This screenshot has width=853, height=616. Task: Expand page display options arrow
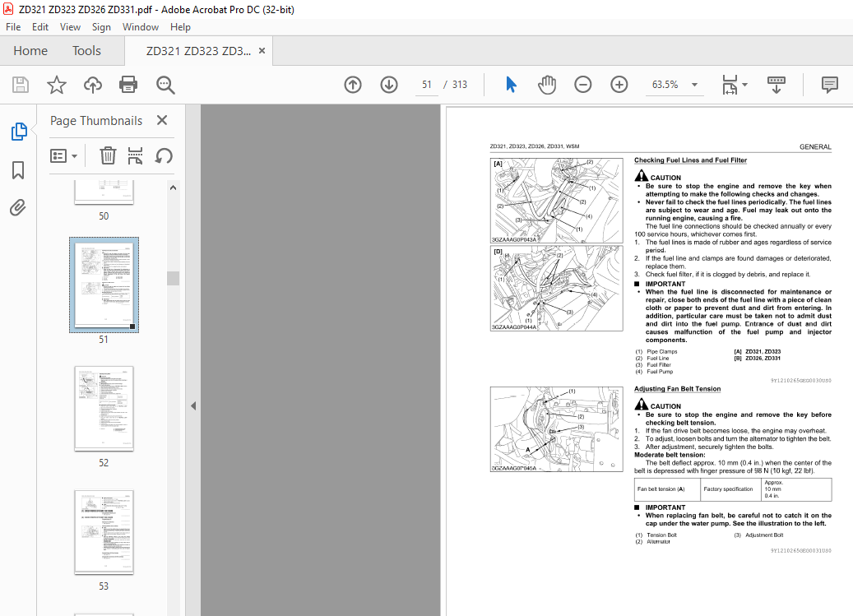[x=745, y=85]
